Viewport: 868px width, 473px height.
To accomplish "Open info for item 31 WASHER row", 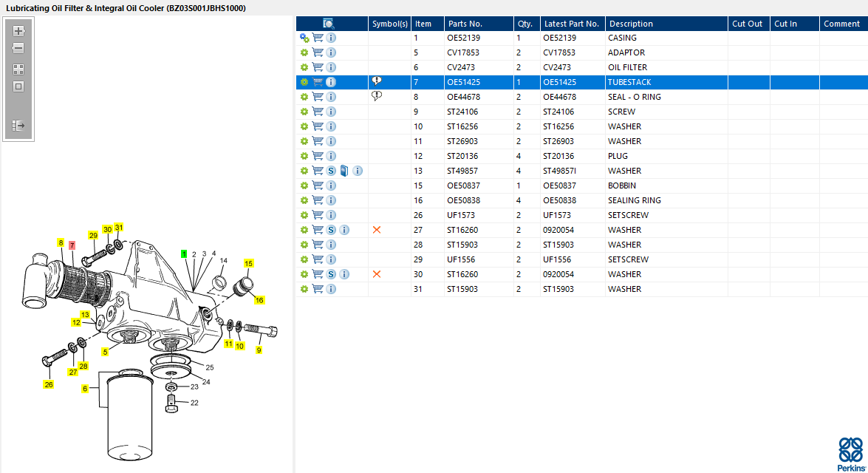I will [x=331, y=289].
